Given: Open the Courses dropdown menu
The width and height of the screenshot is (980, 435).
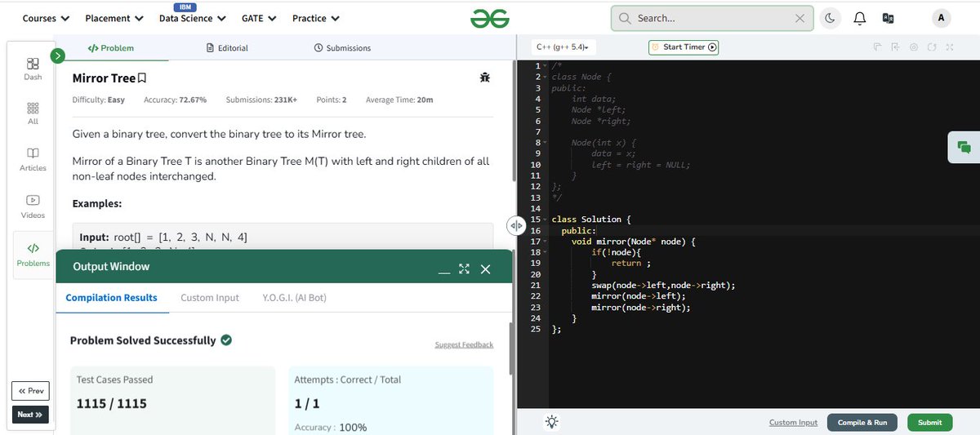Looking at the screenshot, I should click(x=46, y=18).
